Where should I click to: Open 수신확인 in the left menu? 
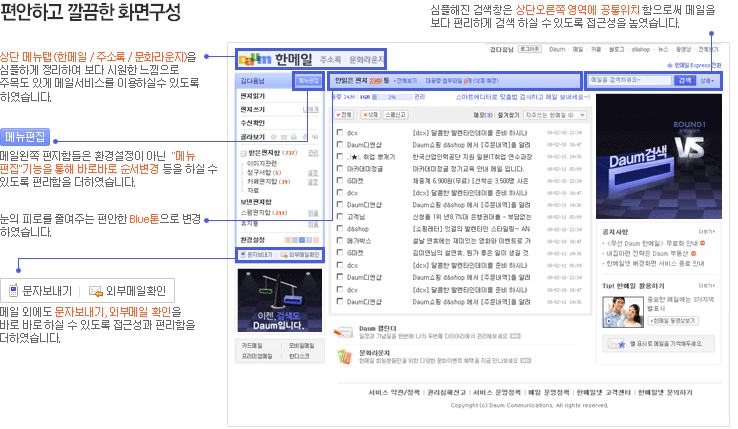(253, 123)
